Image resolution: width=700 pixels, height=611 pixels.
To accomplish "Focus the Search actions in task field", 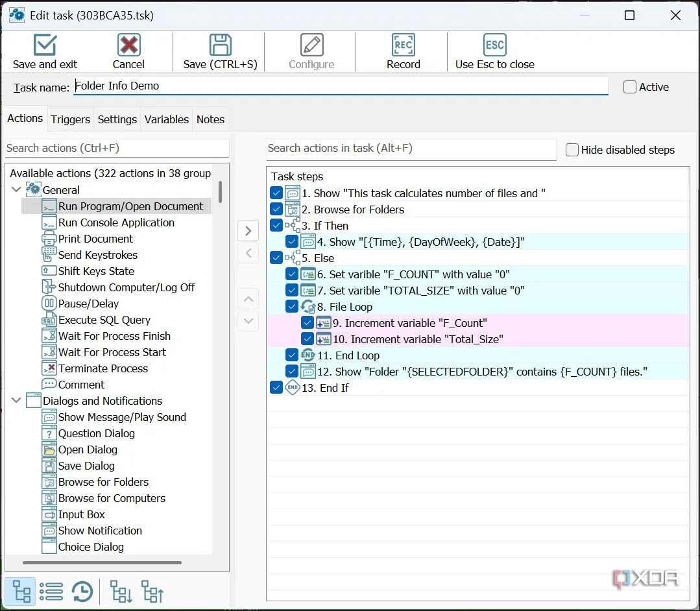I will tap(411, 149).
